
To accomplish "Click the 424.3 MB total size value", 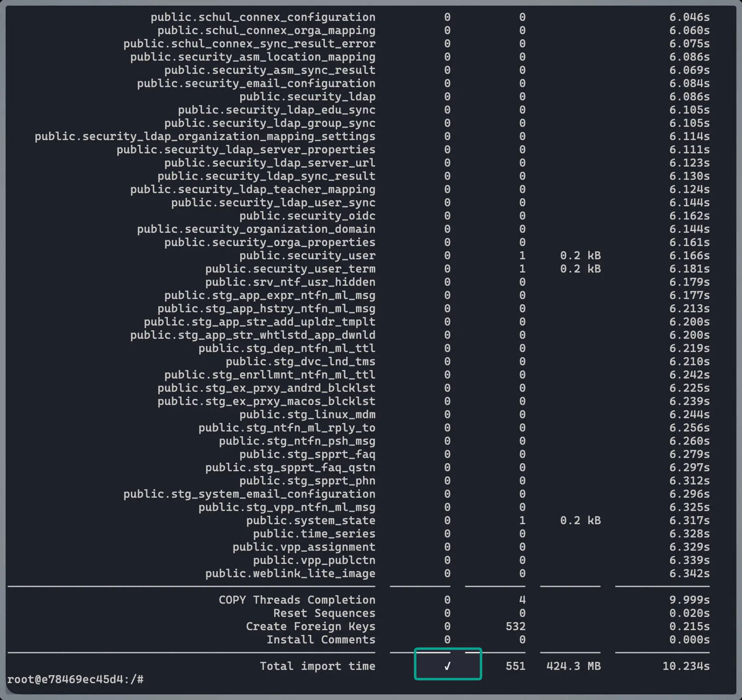I will pos(573,666).
